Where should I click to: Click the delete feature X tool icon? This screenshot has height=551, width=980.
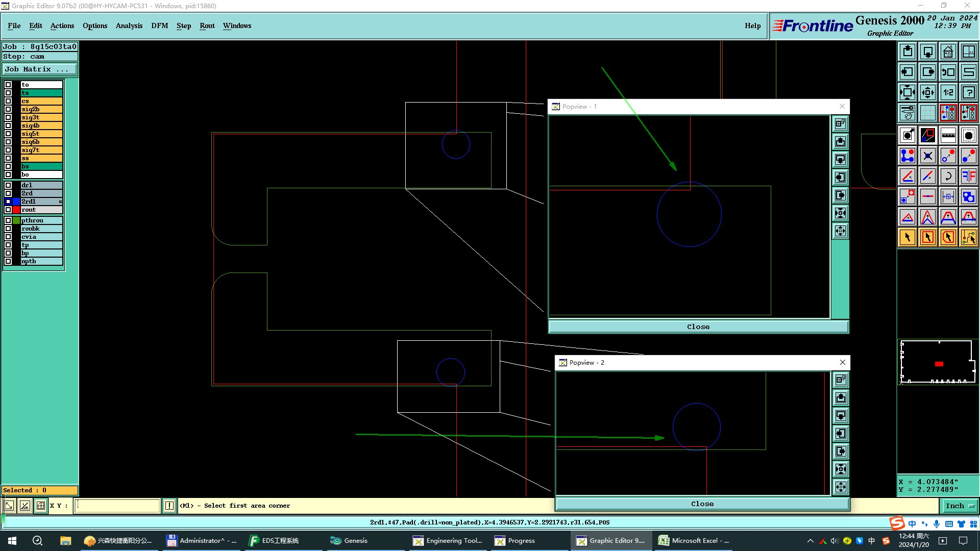point(927,156)
